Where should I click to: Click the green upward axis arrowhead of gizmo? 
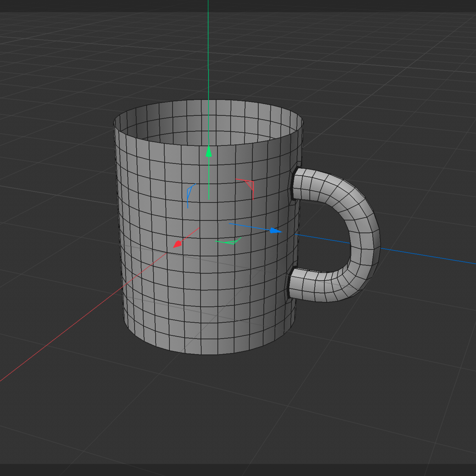coord(208,151)
